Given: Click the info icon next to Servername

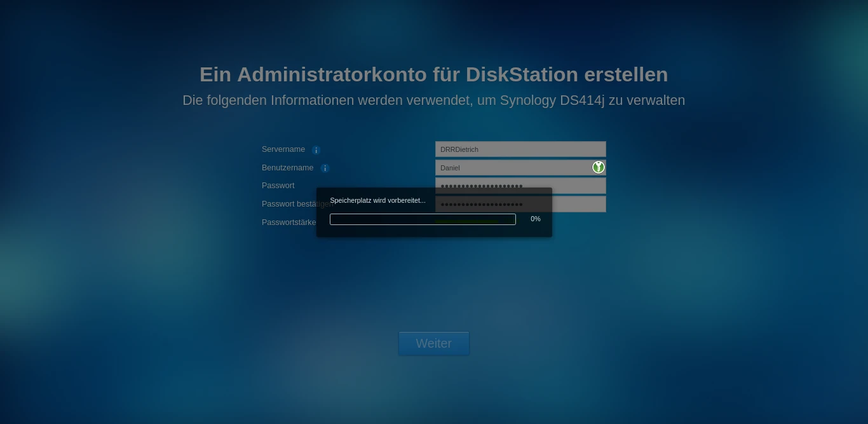Looking at the screenshot, I should pos(316,150).
